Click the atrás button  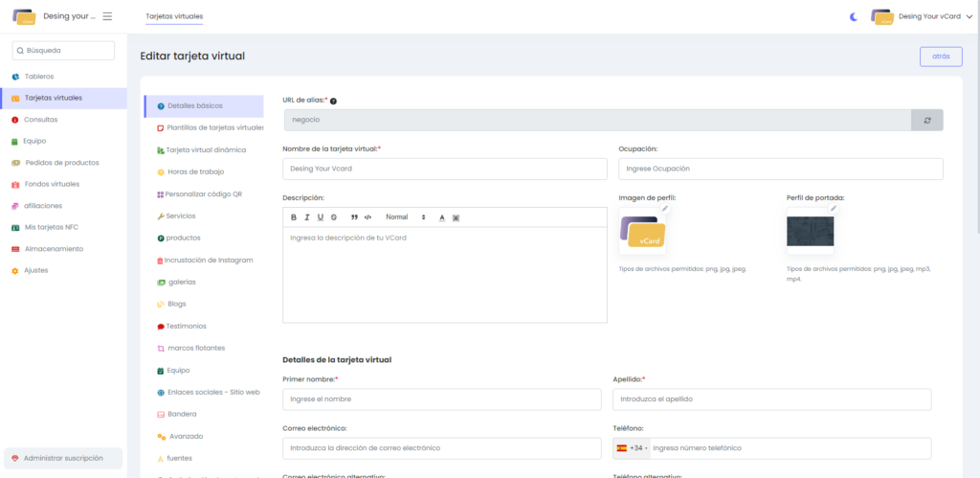click(x=940, y=57)
